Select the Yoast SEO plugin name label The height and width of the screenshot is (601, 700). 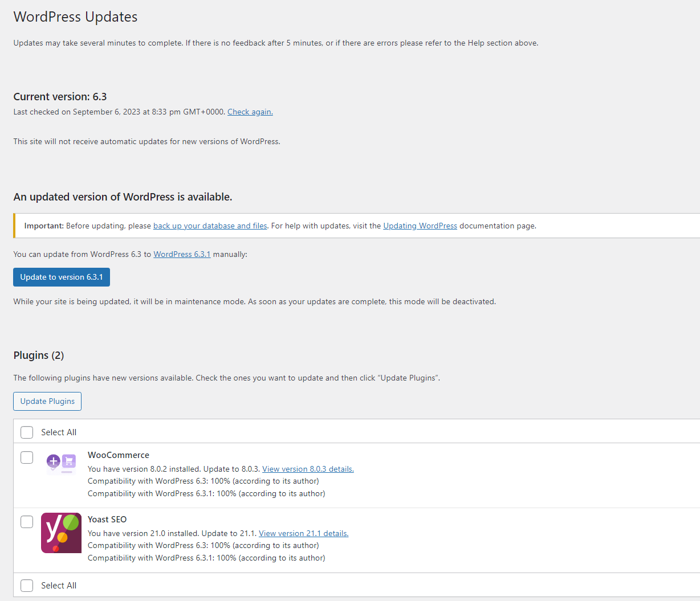pos(107,519)
